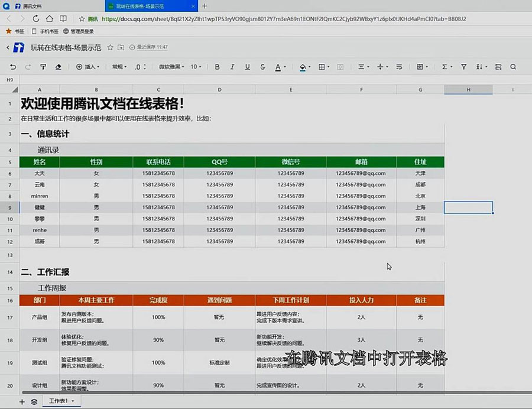The width and height of the screenshot is (532, 409).
Task: Clear formatting with the eraser icon
Action: tap(59, 67)
